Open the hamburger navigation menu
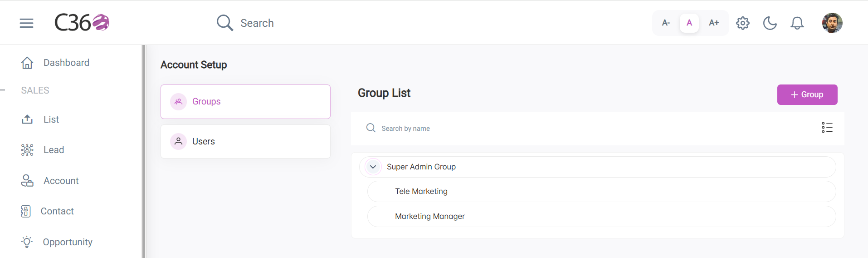This screenshot has width=868, height=258. 26,23
